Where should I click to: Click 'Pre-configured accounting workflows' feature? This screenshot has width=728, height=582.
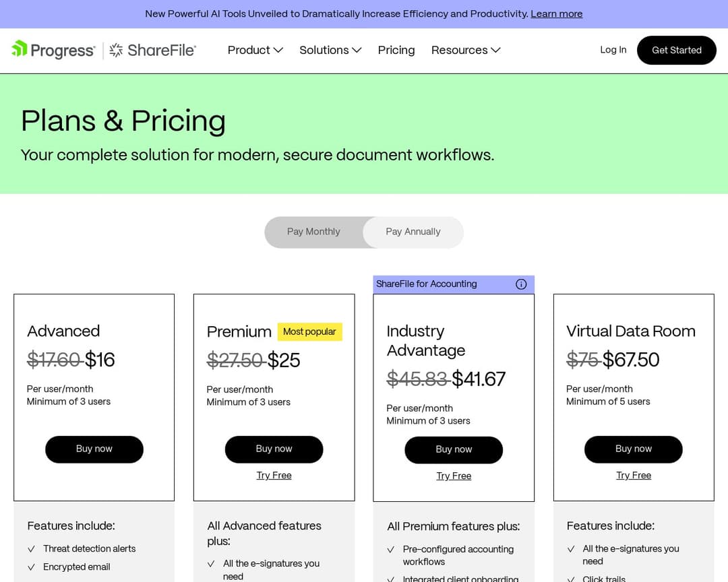(x=458, y=555)
